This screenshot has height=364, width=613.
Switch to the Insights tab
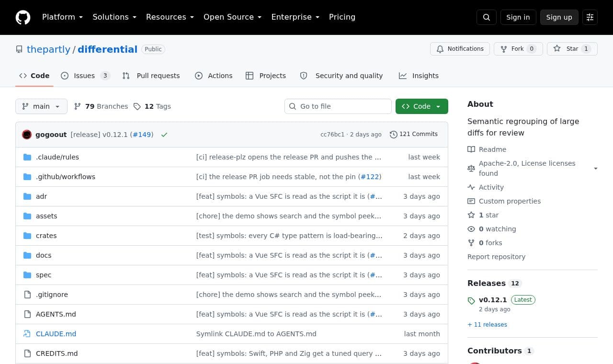pyautogui.click(x=419, y=76)
